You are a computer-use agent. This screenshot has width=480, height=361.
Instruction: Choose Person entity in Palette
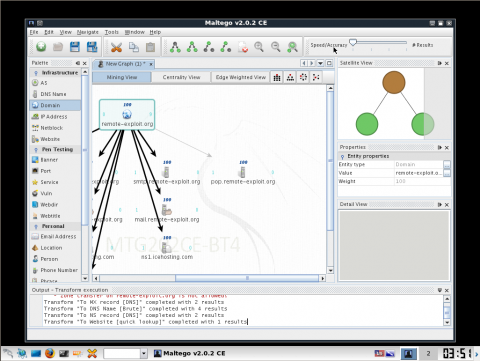coord(55,259)
